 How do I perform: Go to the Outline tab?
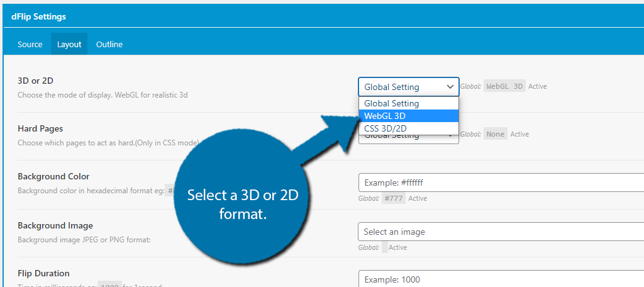click(109, 44)
